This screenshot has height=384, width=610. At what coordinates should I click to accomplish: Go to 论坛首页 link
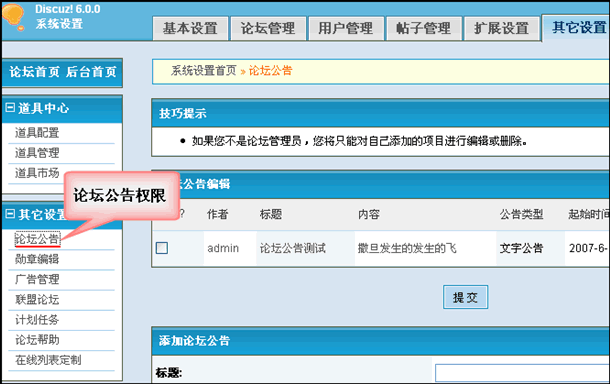pos(35,72)
